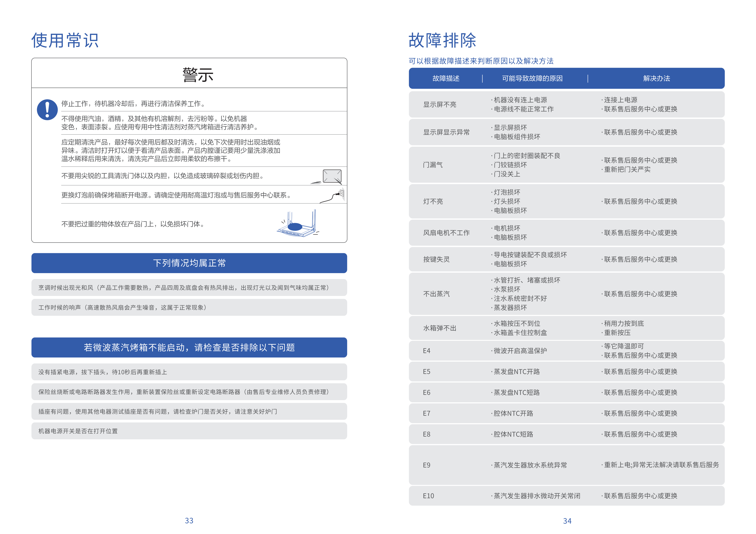Screen dimensions: 756x534
Task: Click the 可能导致故障的原因 column header
Action: point(532,78)
